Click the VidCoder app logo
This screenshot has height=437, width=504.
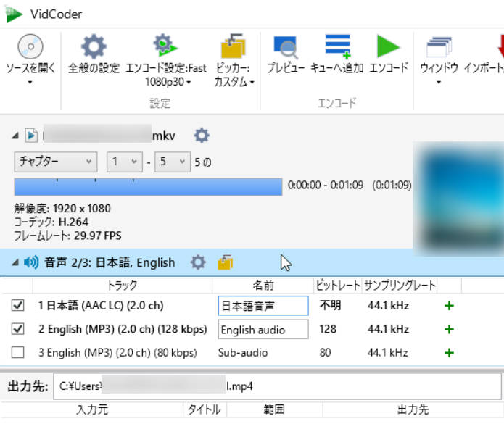[14, 14]
